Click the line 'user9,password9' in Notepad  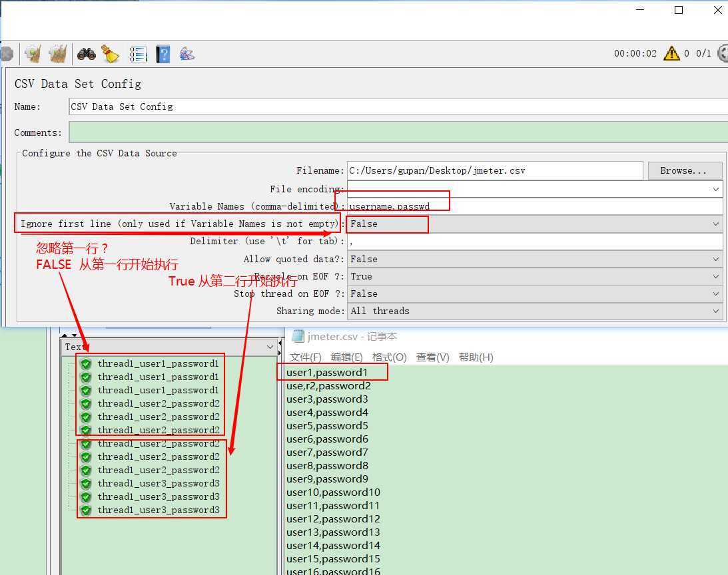[327, 479]
